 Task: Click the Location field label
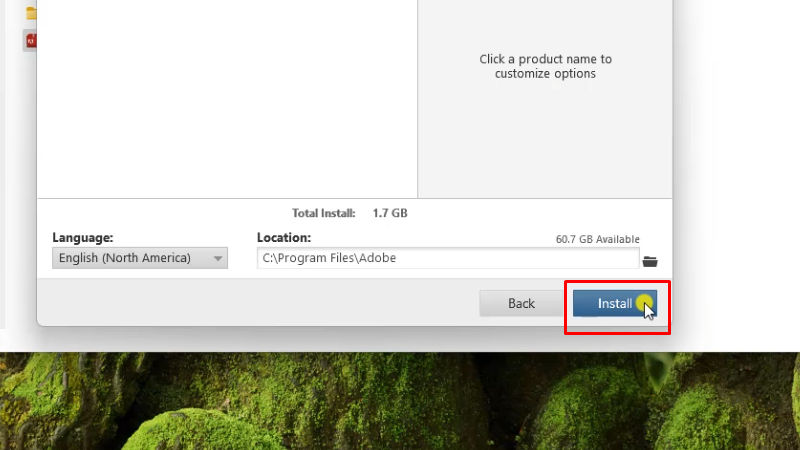tap(284, 238)
